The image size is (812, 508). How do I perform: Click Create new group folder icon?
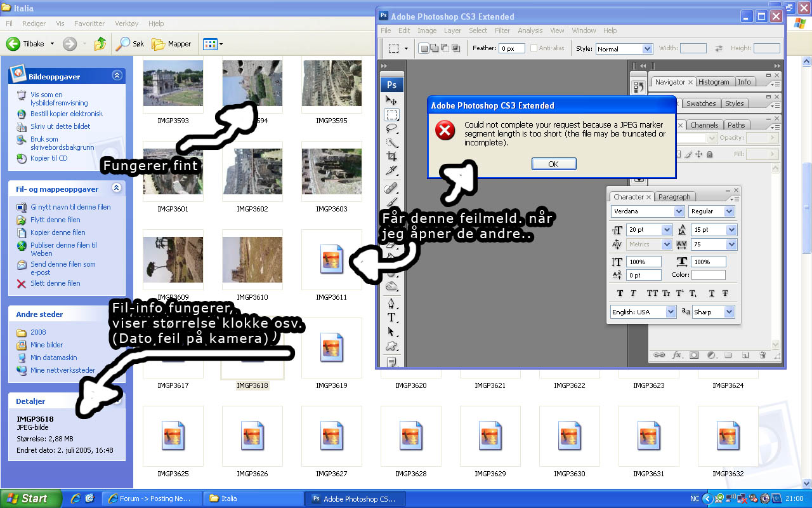(728, 356)
